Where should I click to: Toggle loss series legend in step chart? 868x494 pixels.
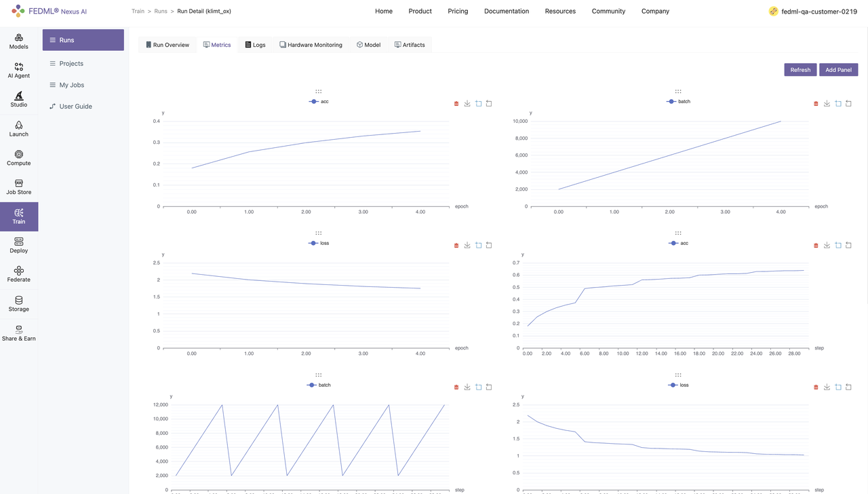click(678, 385)
